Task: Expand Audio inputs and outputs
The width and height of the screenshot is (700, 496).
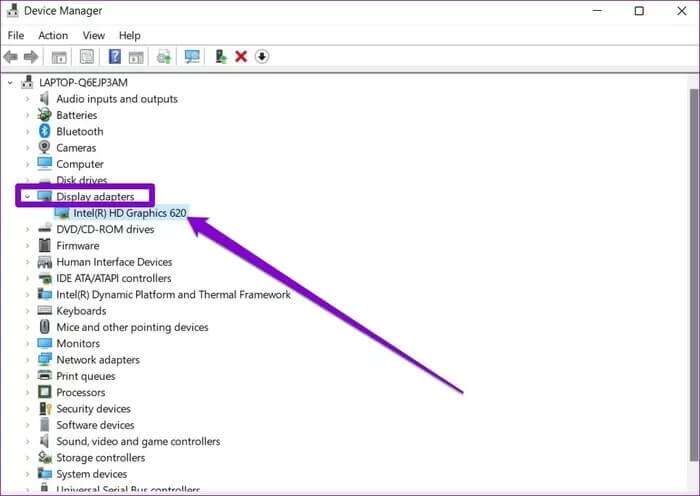Action: pyautogui.click(x=27, y=99)
